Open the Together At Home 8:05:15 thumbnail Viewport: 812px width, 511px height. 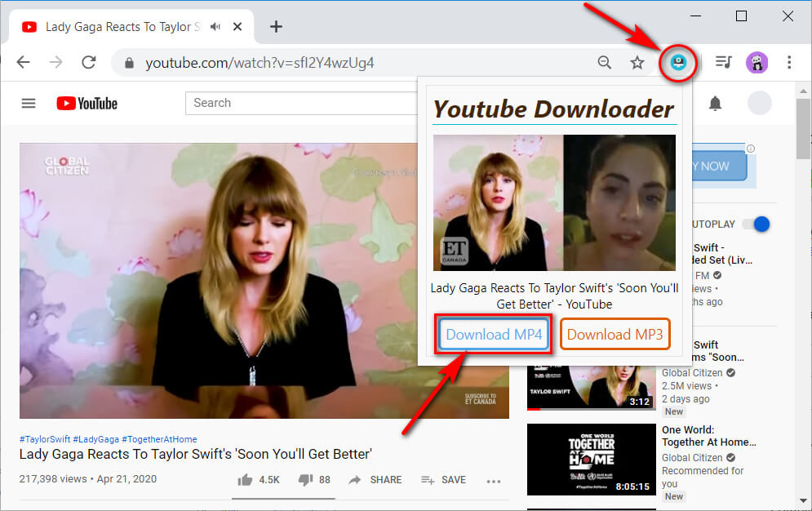(x=592, y=460)
